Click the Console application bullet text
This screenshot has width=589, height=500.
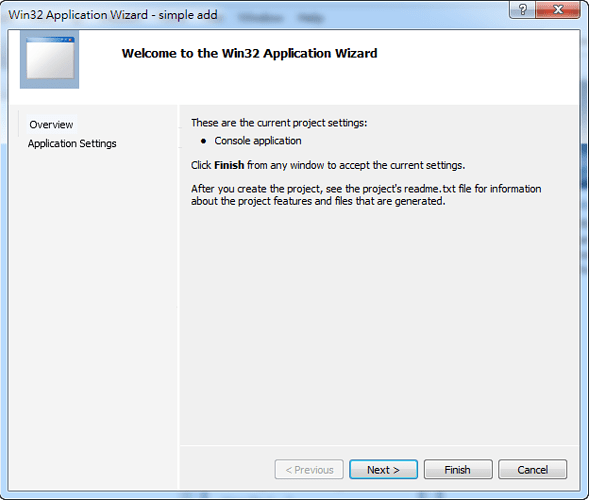(258, 141)
